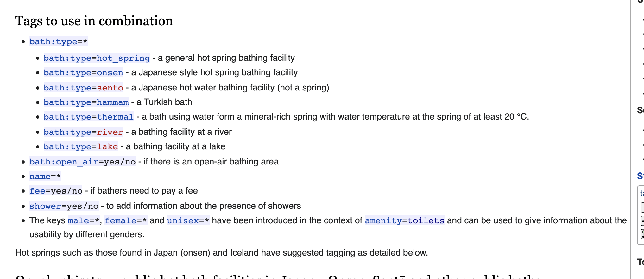
Task: Click the shower key link
Action: click(45, 206)
